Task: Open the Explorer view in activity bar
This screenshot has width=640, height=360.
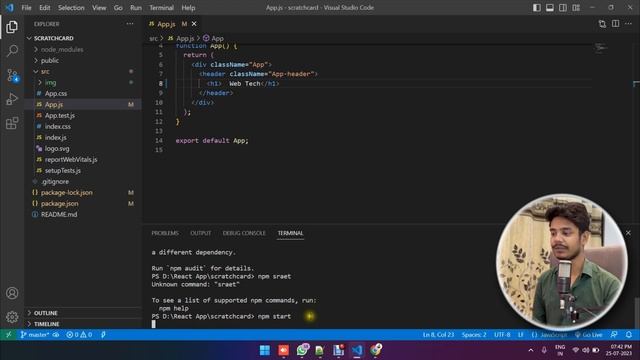Action: [12, 27]
